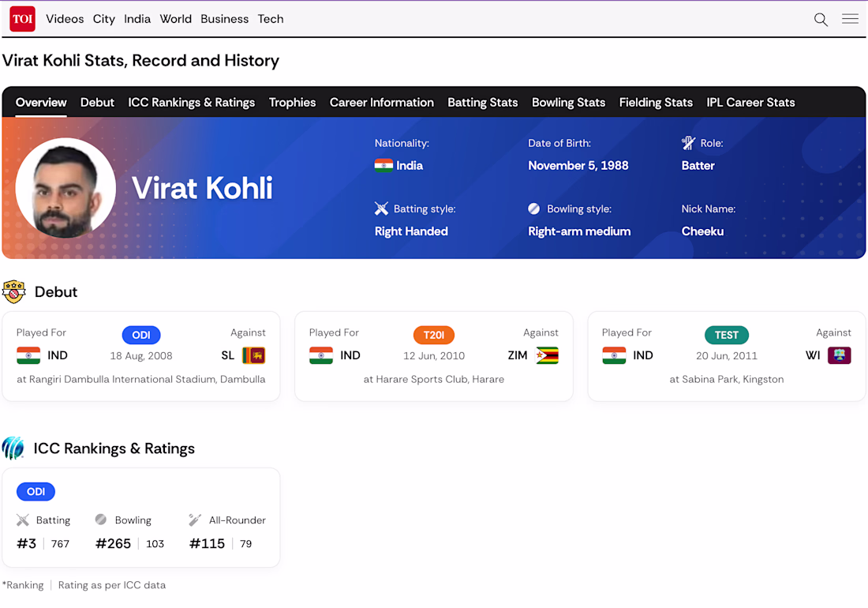Image resolution: width=868 pixels, height=608 pixels.
Task: Switch to the Debut tab
Action: [x=97, y=103]
